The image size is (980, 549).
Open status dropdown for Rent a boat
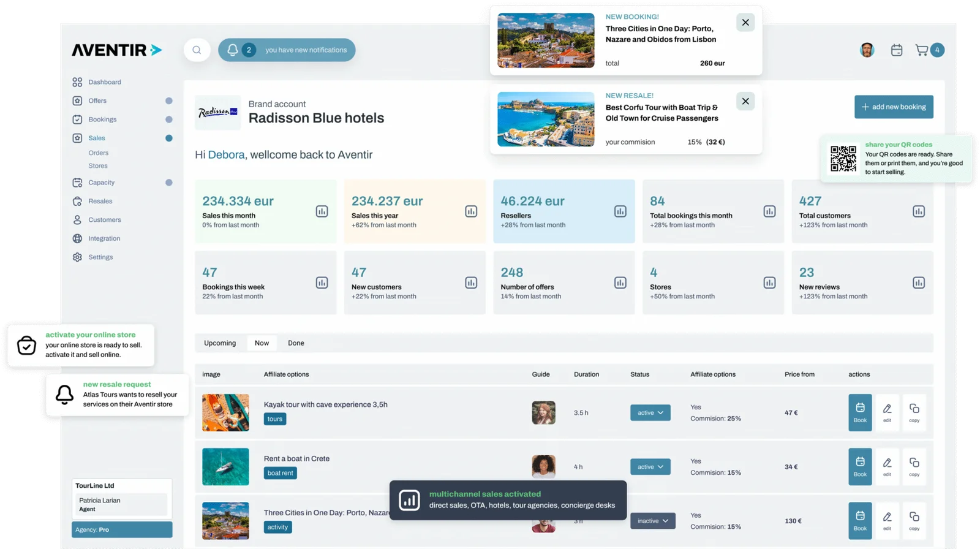pos(650,467)
